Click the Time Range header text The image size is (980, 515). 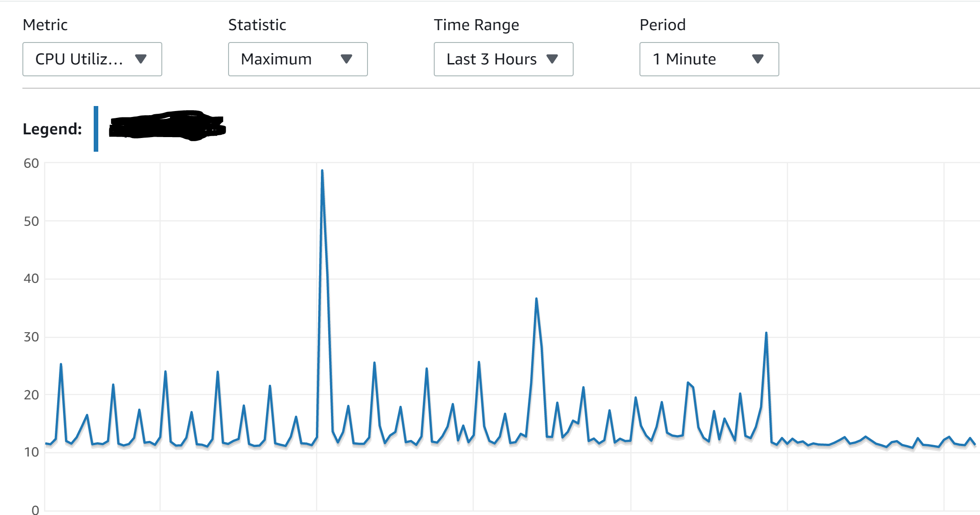(x=476, y=25)
